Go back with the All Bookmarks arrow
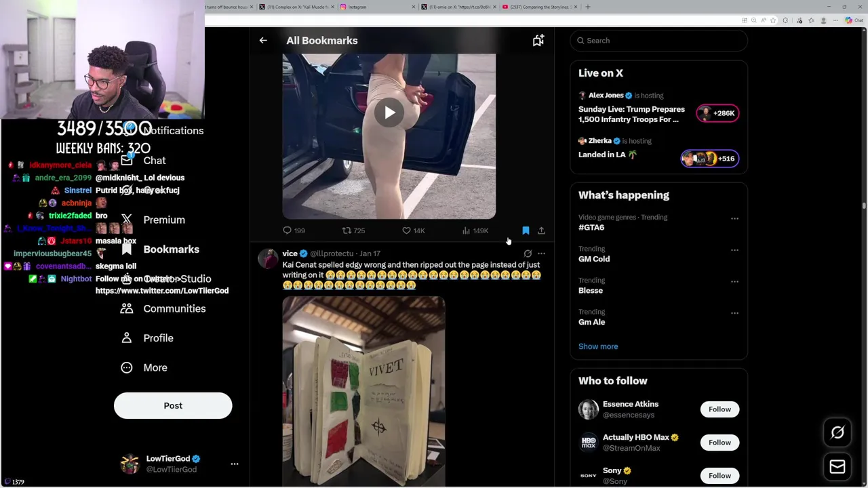The image size is (868, 488). (263, 41)
